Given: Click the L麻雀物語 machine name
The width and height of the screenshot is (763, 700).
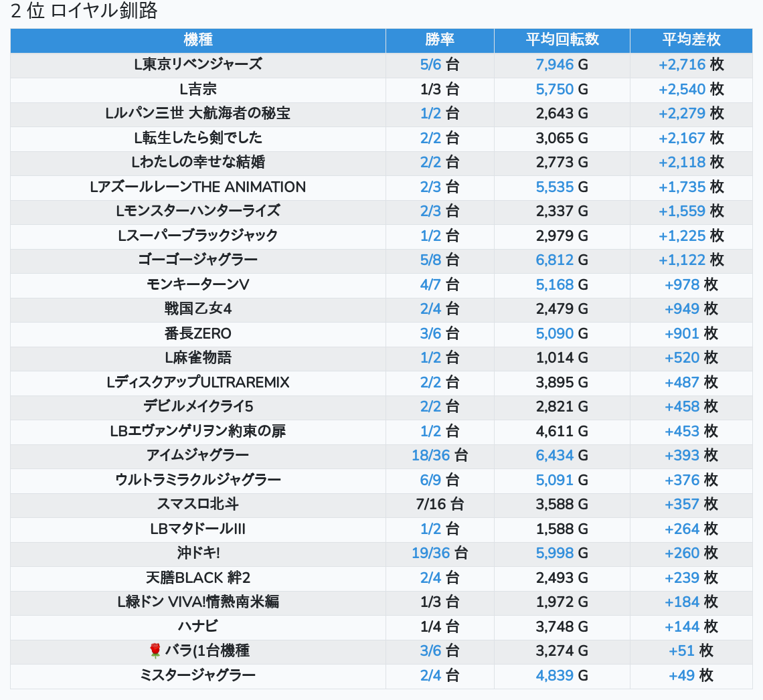Looking at the screenshot, I should pyautogui.click(x=198, y=358).
